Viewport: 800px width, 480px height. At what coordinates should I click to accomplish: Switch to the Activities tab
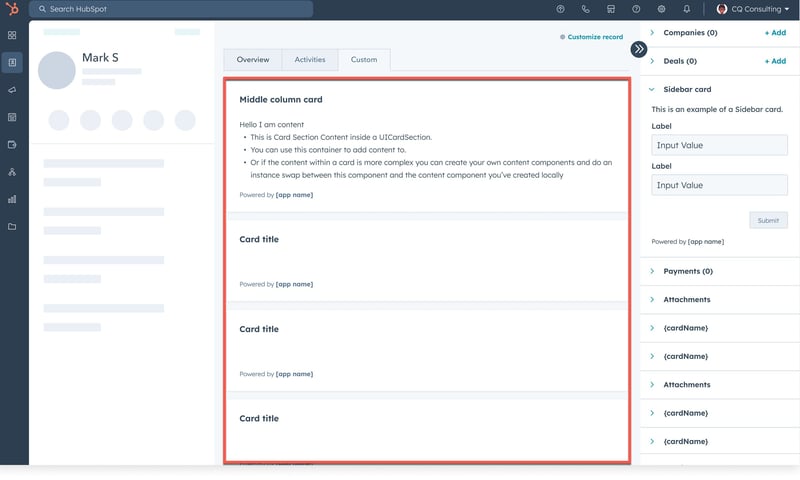tap(310, 60)
